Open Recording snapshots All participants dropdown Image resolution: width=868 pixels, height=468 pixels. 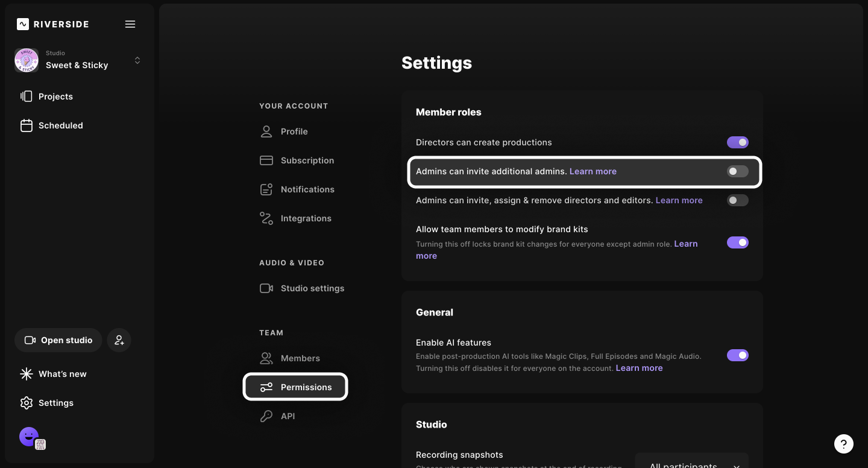[692, 464]
